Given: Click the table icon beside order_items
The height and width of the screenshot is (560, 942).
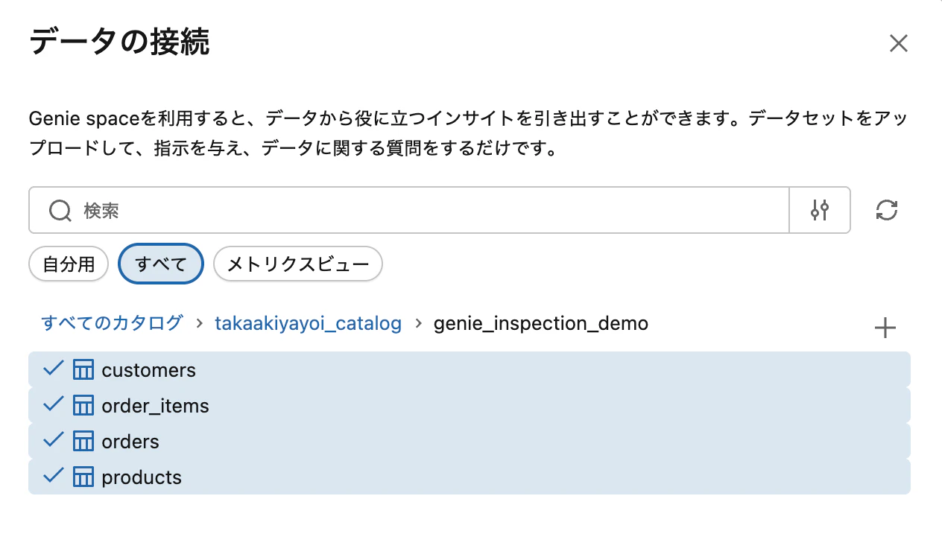Looking at the screenshot, I should pyautogui.click(x=82, y=404).
